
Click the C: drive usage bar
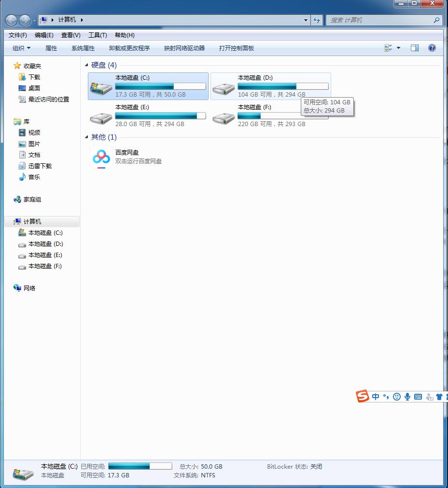160,86
